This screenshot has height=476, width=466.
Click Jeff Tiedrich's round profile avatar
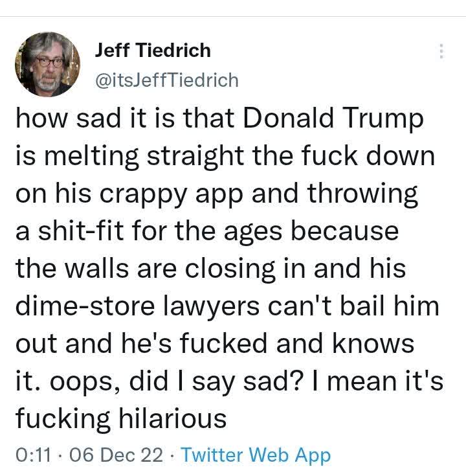[48, 64]
